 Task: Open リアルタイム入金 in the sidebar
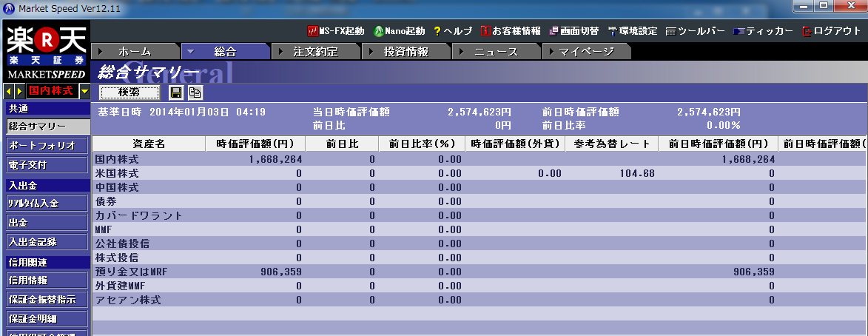(x=47, y=203)
